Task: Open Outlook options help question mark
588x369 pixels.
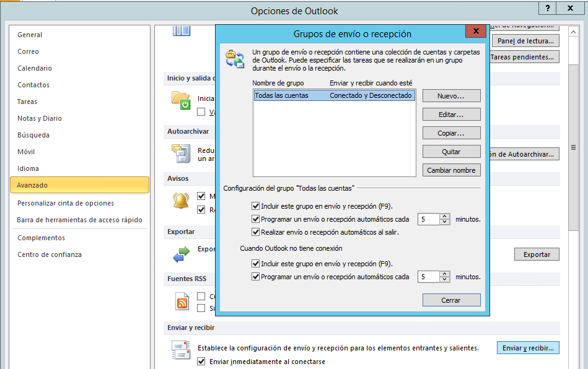Action: point(548,8)
